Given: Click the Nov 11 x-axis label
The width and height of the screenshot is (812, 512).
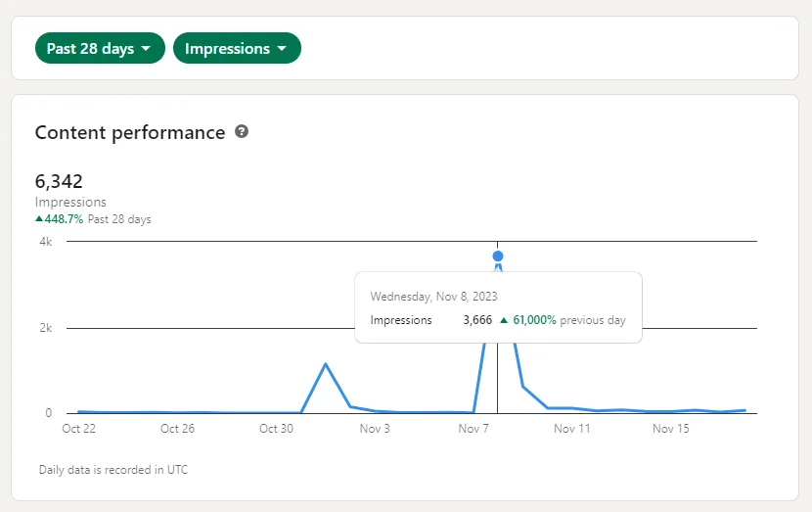Looking at the screenshot, I should tap(572, 429).
